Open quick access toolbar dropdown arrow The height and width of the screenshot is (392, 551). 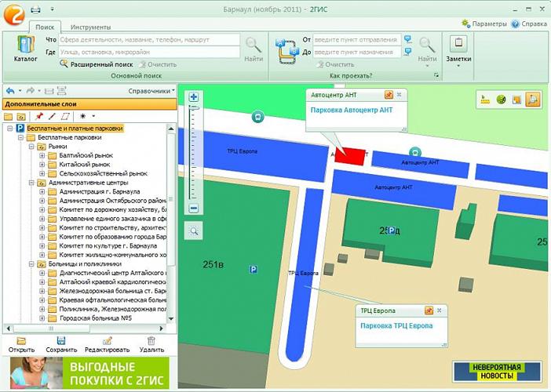(x=52, y=9)
